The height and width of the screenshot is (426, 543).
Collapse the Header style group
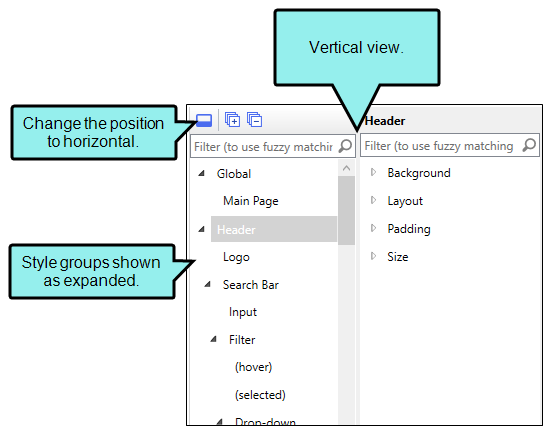pos(202,229)
